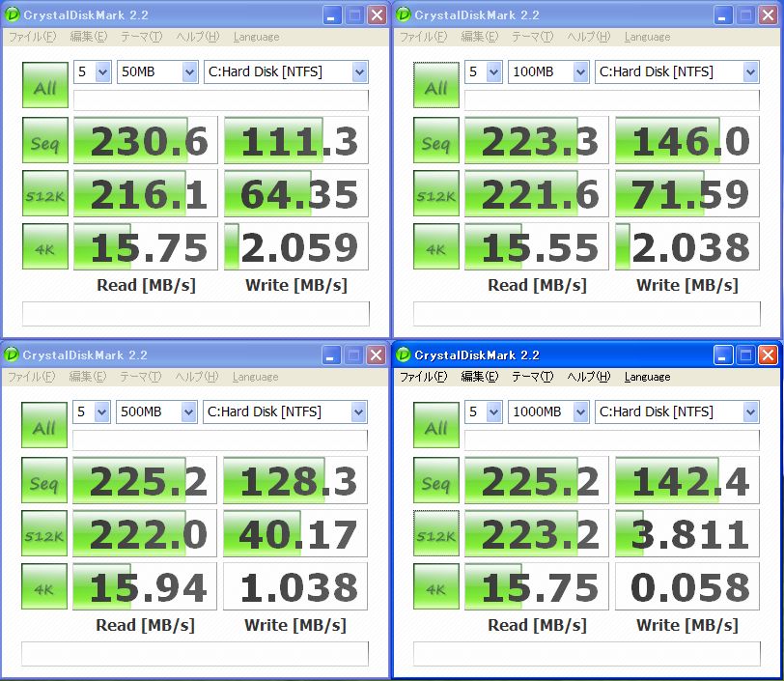Click the bottom comment field in the 100MB window
Image resolution: width=784 pixels, height=681 pixels.
pos(586,314)
